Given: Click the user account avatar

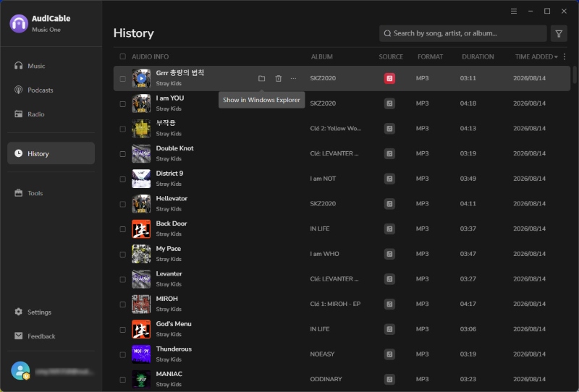Looking at the screenshot, I should coord(20,370).
